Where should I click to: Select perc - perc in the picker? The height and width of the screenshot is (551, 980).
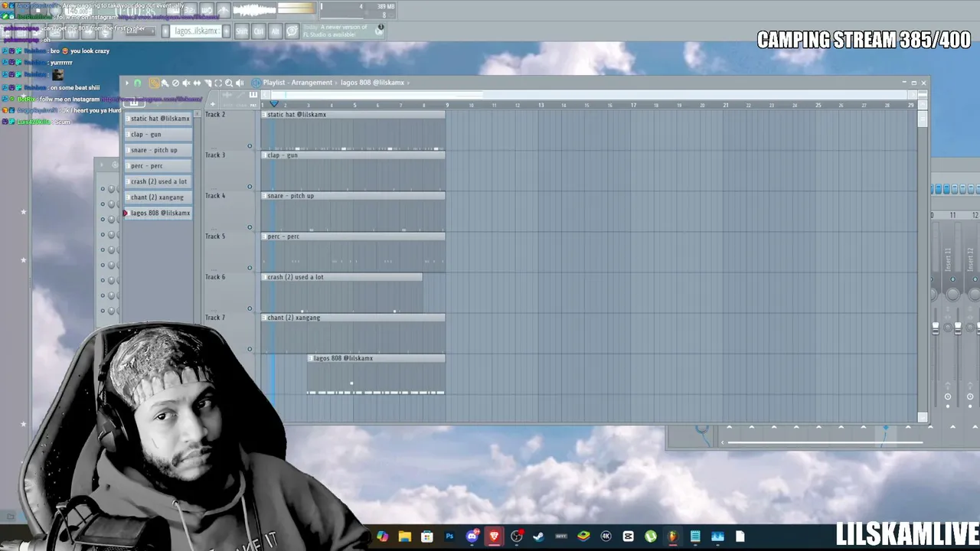coord(159,166)
